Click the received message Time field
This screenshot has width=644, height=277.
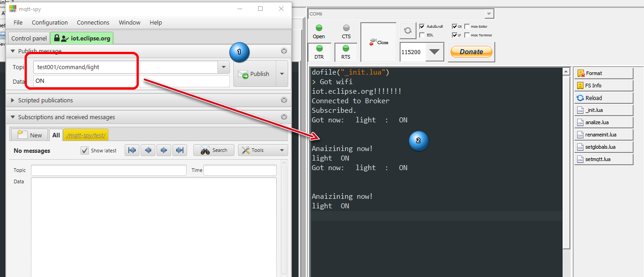pos(240,170)
